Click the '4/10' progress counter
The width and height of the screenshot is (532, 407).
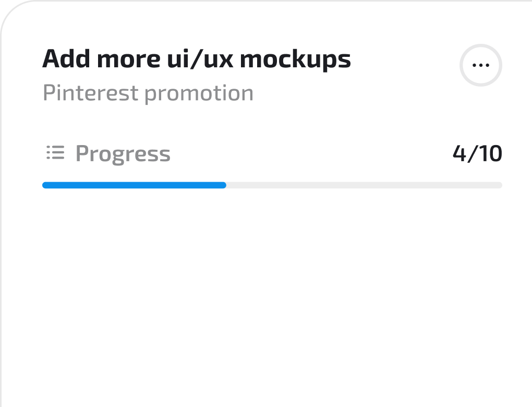coord(476,153)
